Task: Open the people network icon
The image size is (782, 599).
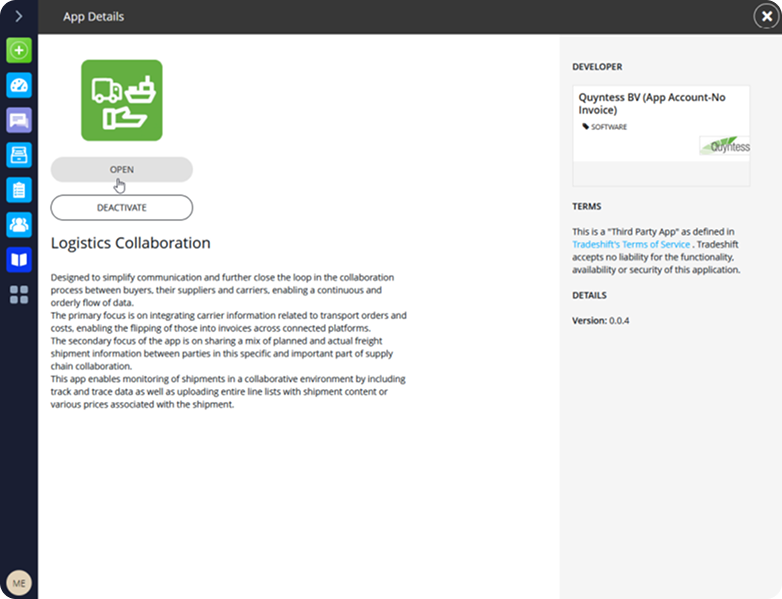Action: coord(19,225)
